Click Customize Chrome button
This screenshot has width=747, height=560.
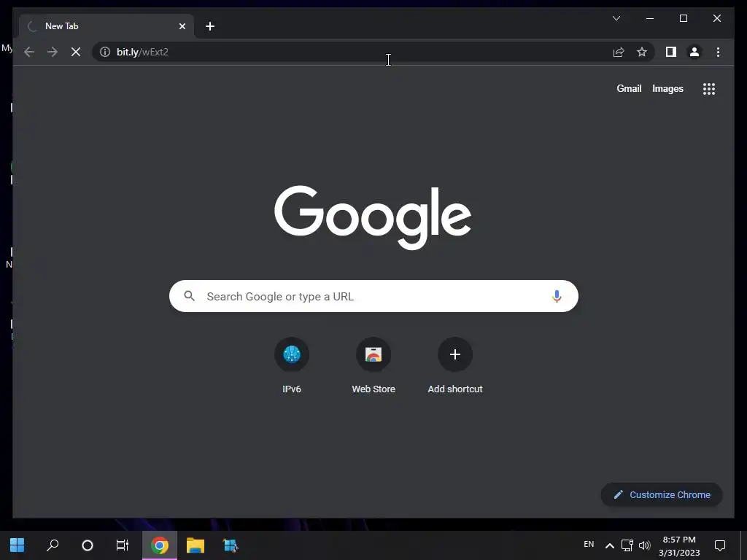662,495
